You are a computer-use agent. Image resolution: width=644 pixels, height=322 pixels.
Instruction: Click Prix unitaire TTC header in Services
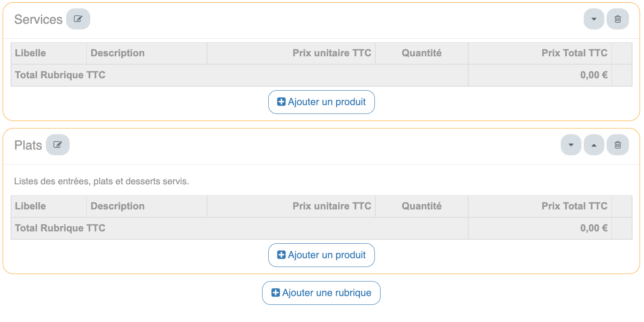(332, 53)
